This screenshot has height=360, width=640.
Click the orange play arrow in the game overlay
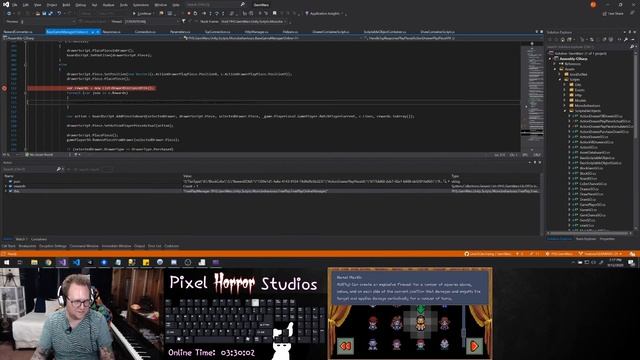click(474, 346)
